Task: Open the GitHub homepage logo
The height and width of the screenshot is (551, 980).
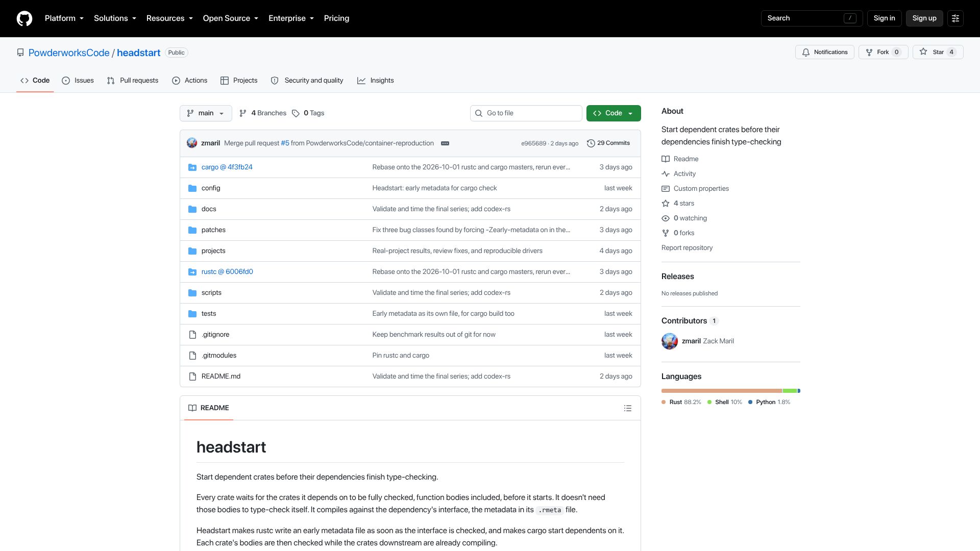Action: click(x=24, y=18)
